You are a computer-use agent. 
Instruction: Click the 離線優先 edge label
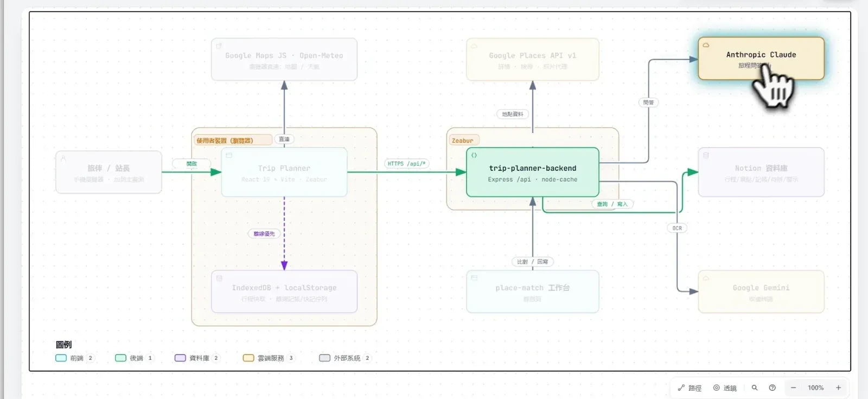click(264, 233)
